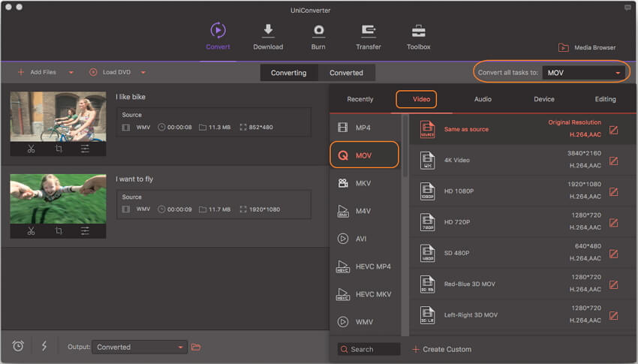
Task: Click the feedback message icon in title bar
Action: click(x=627, y=8)
